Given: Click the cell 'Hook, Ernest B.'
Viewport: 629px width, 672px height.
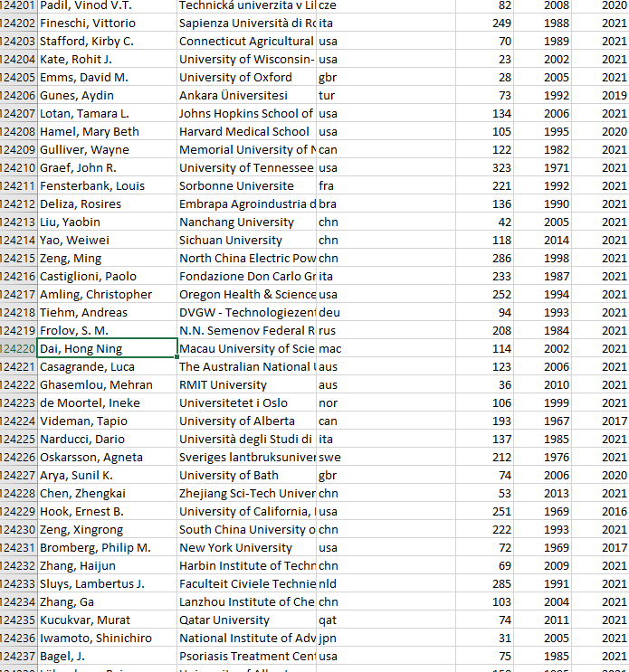Looking at the screenshot, I should (107, 511).
